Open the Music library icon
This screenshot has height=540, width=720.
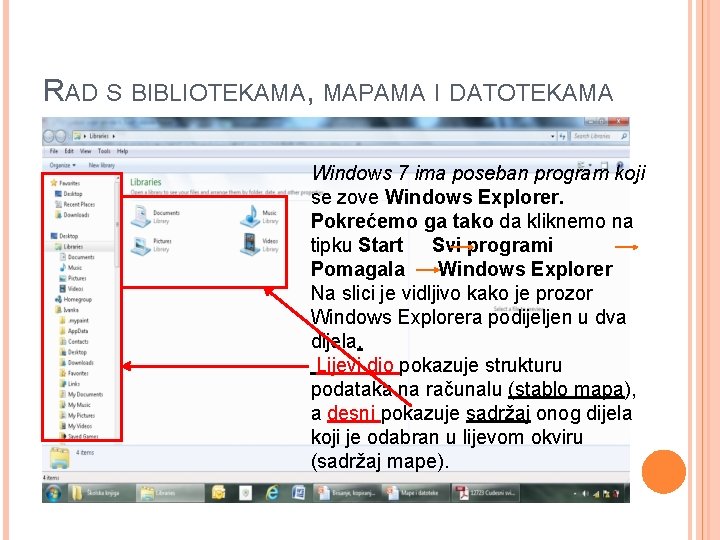click(x=250, y=216)
